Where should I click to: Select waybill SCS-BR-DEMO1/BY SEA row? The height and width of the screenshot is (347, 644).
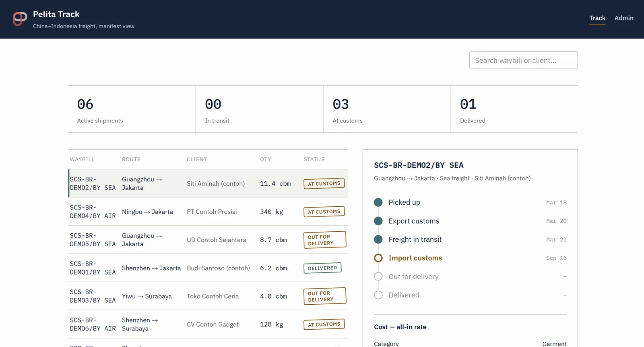[x=208, y=268]
